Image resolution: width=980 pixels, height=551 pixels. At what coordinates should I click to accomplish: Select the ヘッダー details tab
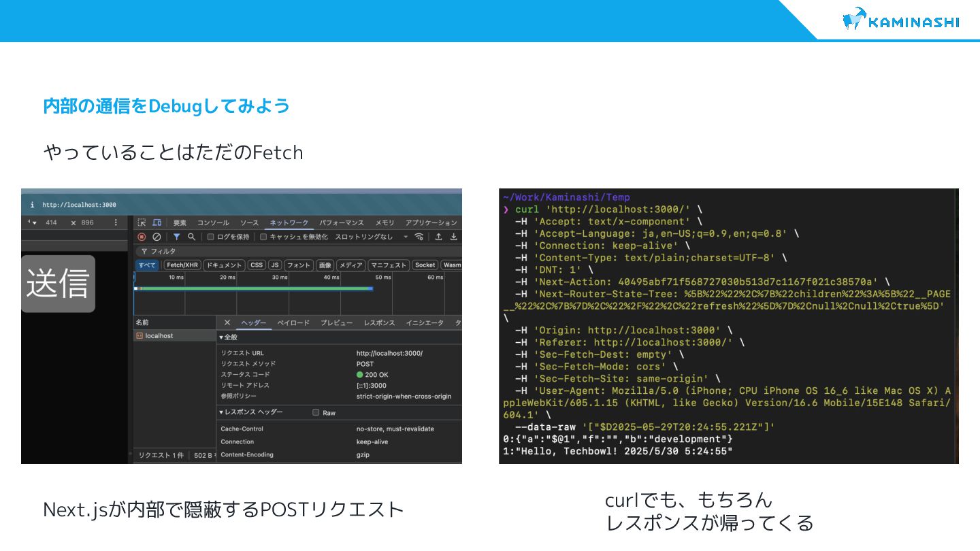click(x=254, y=322)
